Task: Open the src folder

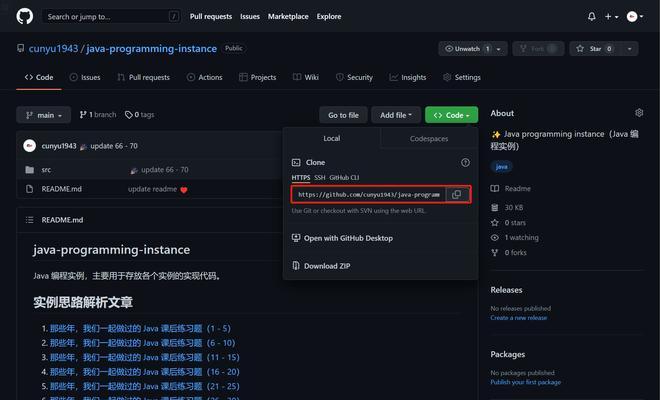Action: [x=46, y=170]
